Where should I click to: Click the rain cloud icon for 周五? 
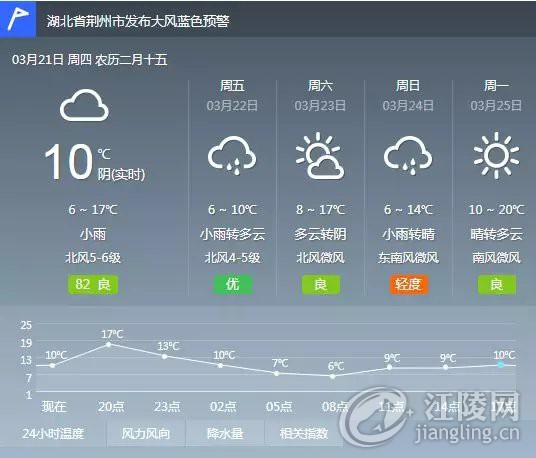point(232,156)
